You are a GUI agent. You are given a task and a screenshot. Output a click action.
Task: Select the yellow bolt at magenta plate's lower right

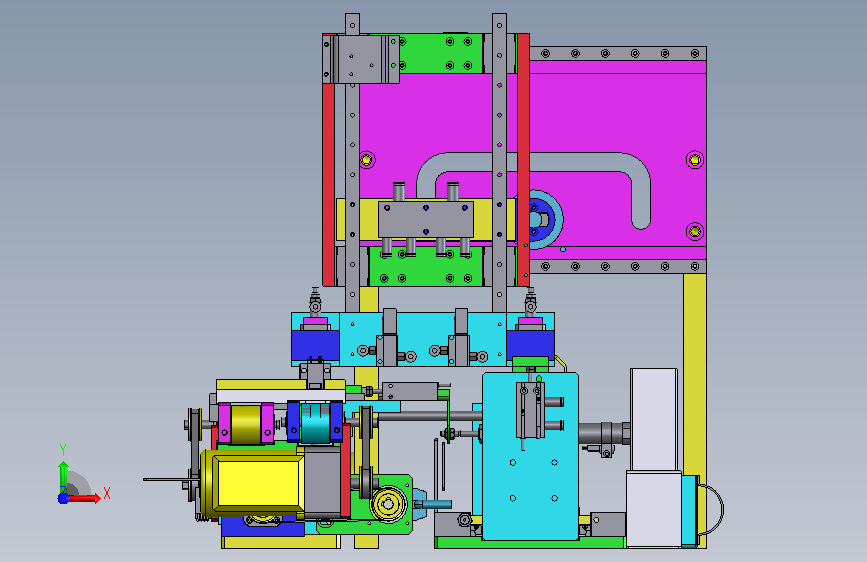(694, 231)
